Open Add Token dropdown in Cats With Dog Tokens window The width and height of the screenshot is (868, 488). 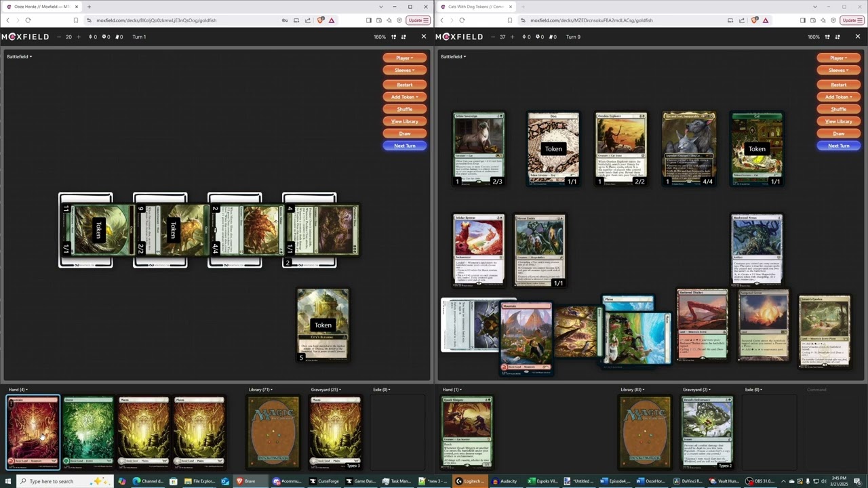(838, 97)
